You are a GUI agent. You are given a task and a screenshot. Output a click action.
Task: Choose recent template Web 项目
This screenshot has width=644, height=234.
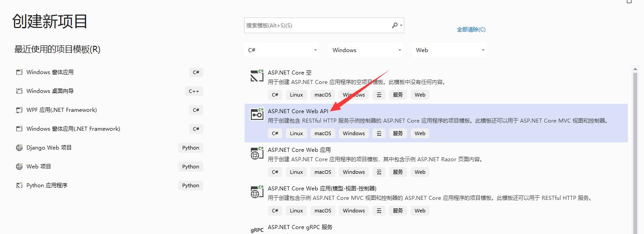109,167
